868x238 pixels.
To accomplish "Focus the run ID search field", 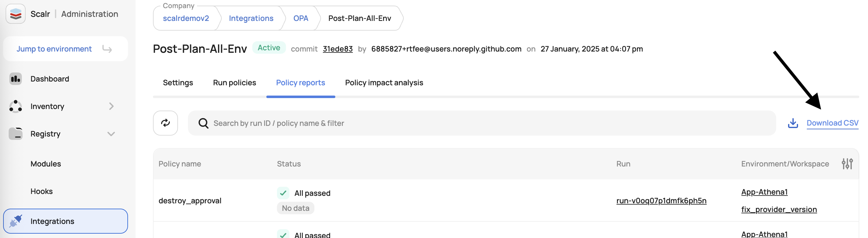I will coord(482,123).
